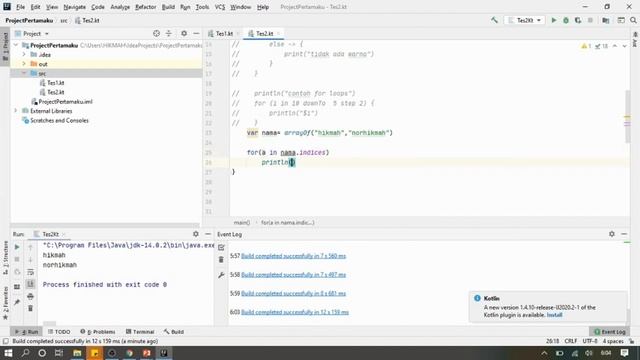Select ProjectPertamaku.iml file

(62, 102)
